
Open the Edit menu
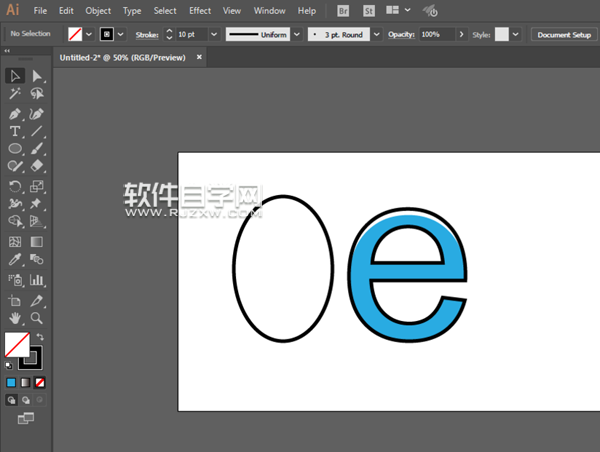coord(66,11)
